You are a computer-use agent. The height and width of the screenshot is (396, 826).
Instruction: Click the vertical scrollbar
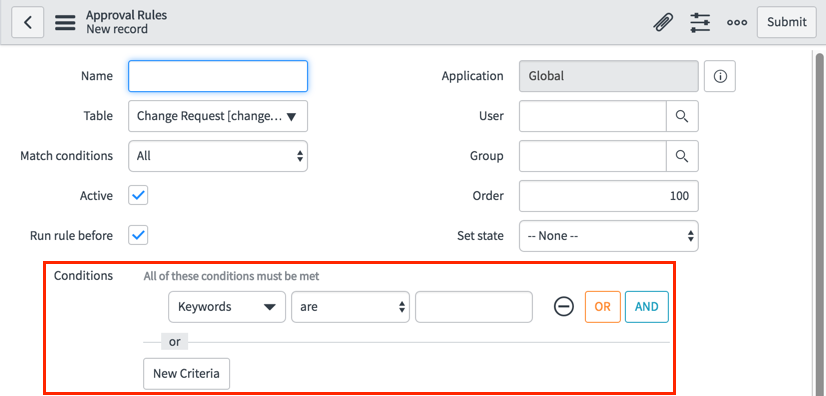point(820,224)
